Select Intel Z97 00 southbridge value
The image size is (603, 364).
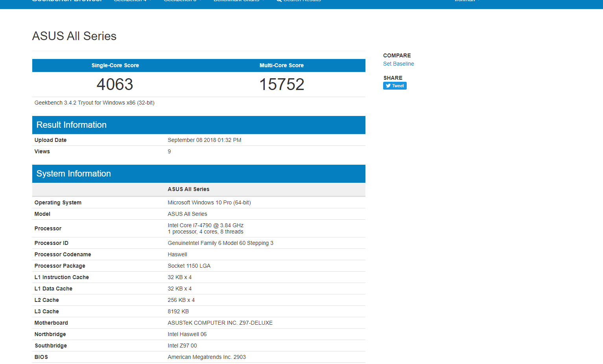pos(183,346)
